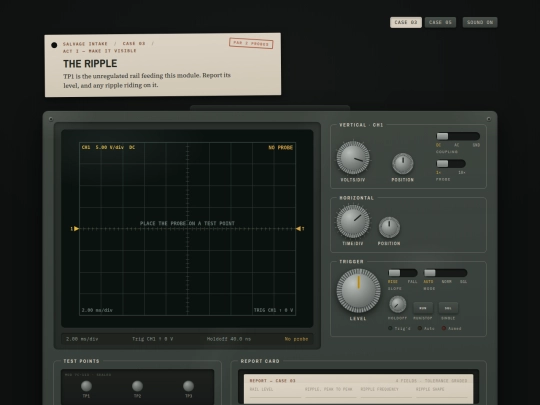Click the Armed indicator LED

[x=444, y=328]
